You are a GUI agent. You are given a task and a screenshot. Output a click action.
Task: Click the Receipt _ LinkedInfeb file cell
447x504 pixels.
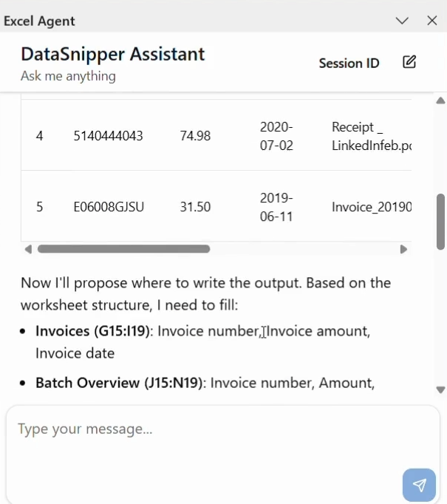(370, 136)
